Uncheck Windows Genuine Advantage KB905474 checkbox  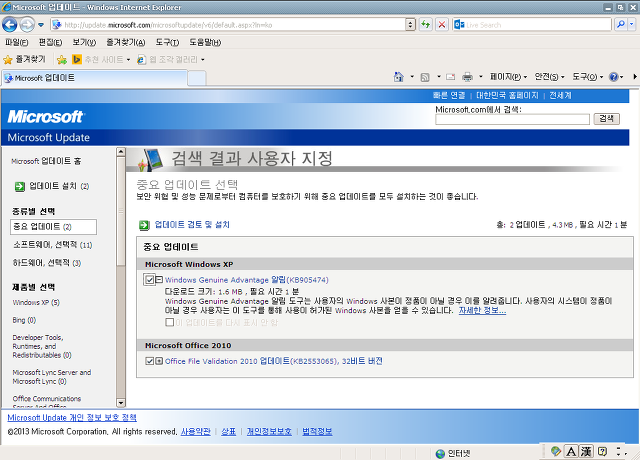[x=149, y=280]
